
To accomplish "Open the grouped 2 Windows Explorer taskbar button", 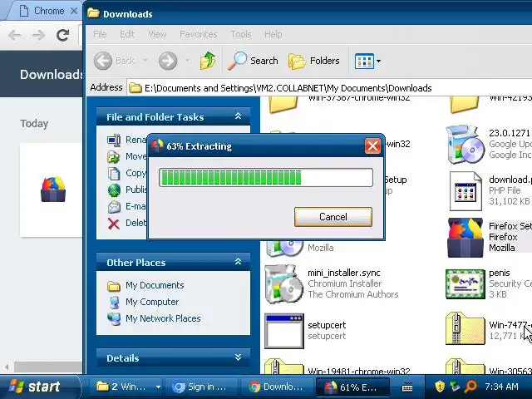I will [128, 387].
